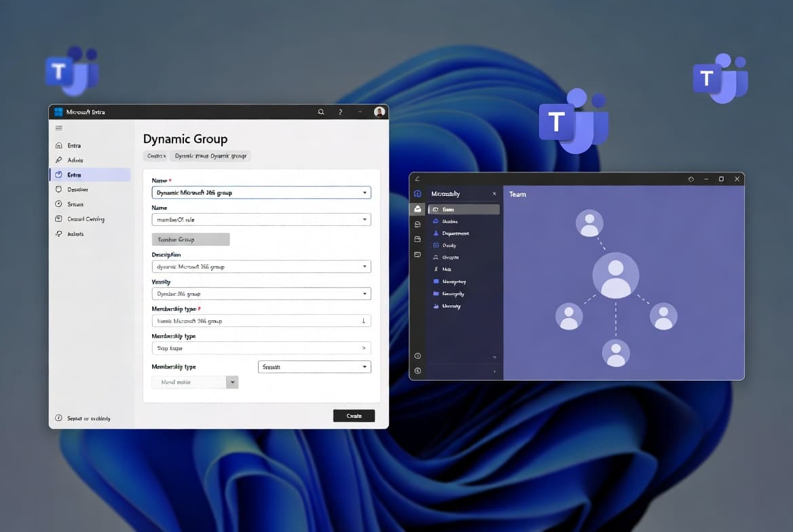
Task: Click the grey Group button under the Name fields
Action: click(x=191, y=240)
